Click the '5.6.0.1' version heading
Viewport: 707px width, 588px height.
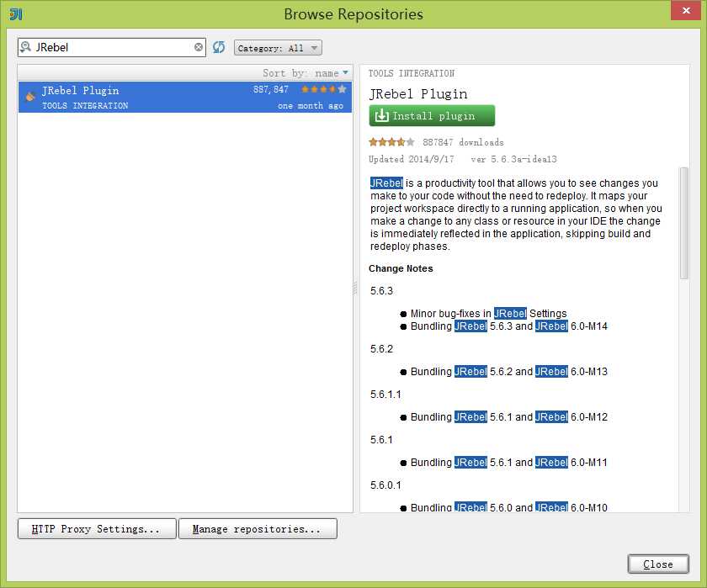point(385,485)
